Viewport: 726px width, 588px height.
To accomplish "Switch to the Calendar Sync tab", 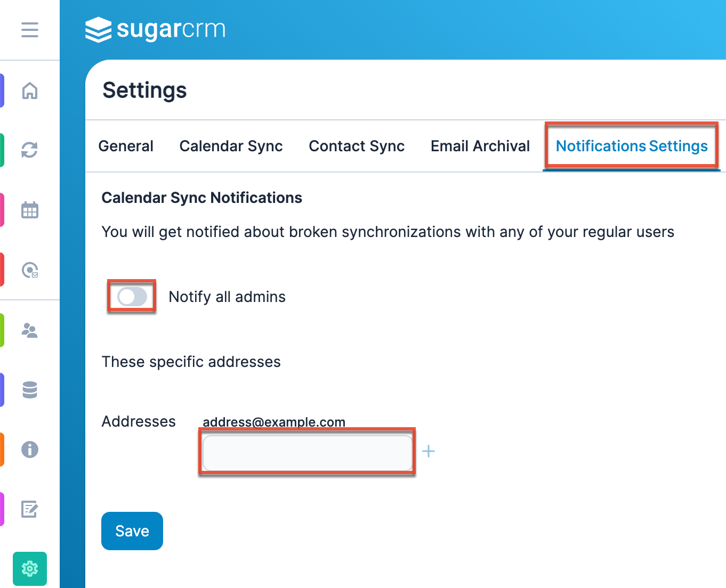I will click(x=231, y=146).
